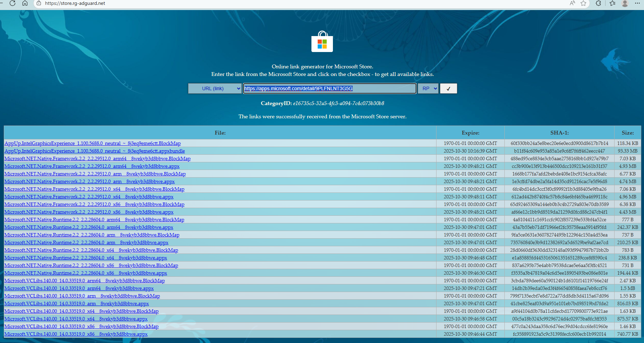Click the Microsoft Store logo
Viewport: 644px width, 343px height.
[322, 41]
